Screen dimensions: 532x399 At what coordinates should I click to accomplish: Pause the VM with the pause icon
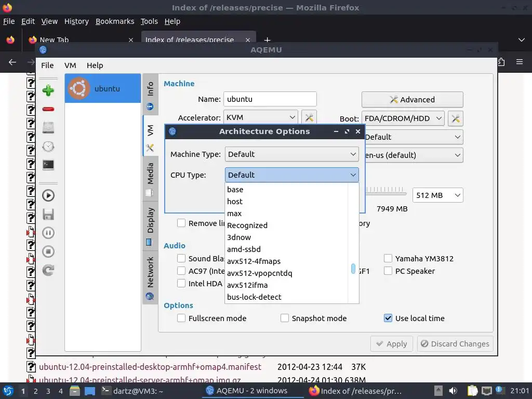point(48,233)
